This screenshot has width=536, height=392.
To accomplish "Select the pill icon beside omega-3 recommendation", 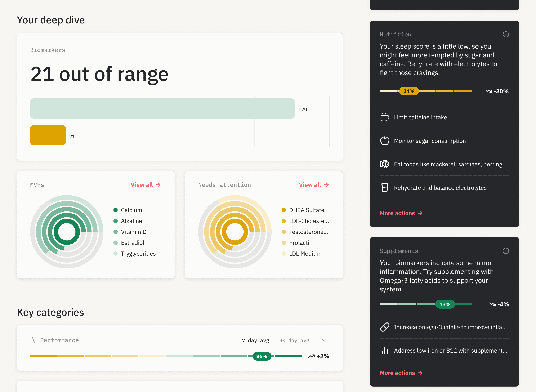I will click(x=385, y=327).
